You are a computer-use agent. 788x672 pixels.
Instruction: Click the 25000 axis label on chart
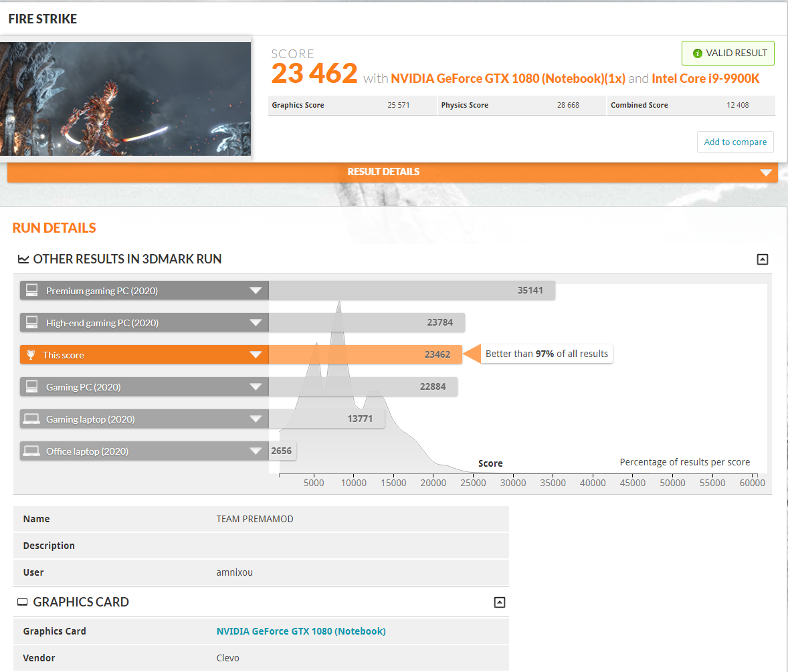(473, 483)
